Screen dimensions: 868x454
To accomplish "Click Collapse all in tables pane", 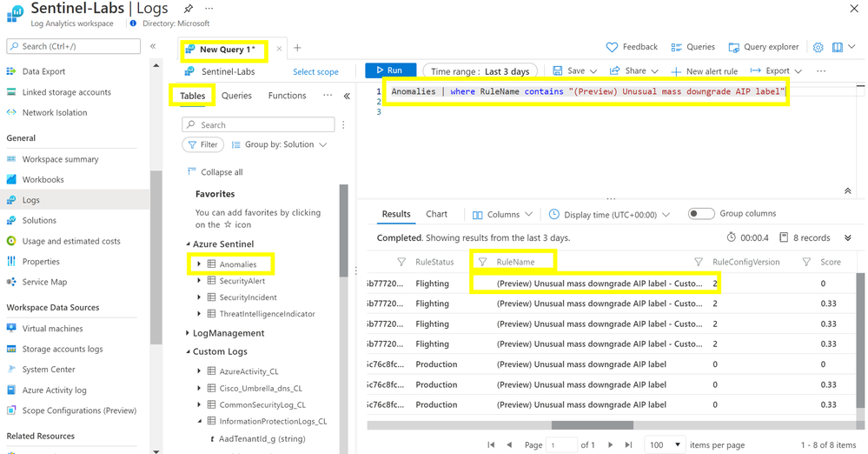I will 215,172.
